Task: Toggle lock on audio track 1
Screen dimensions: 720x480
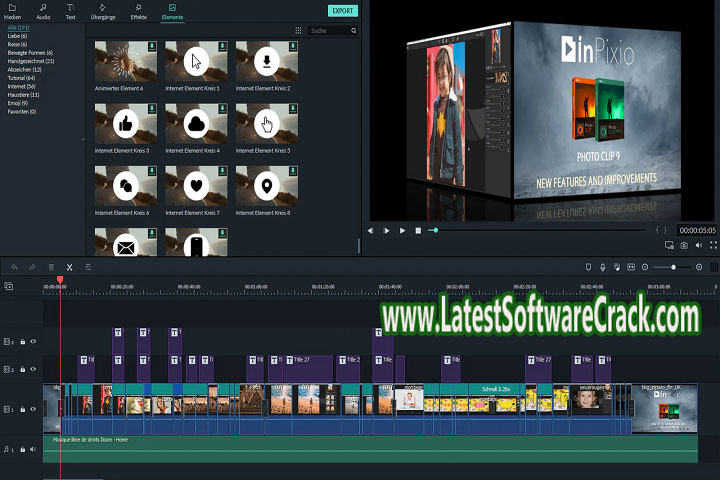Action: (x=22, y=449)
